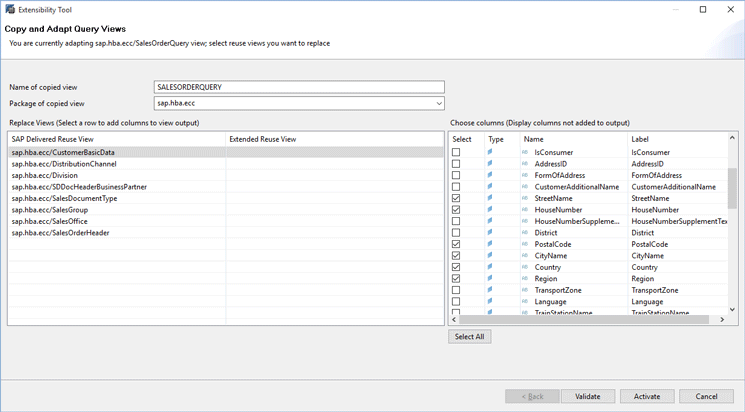Focus the Name of copied view field
Image resolution: width=745 pixels, height=412 pixels.
pyautogui.click(x=298, y=87)
